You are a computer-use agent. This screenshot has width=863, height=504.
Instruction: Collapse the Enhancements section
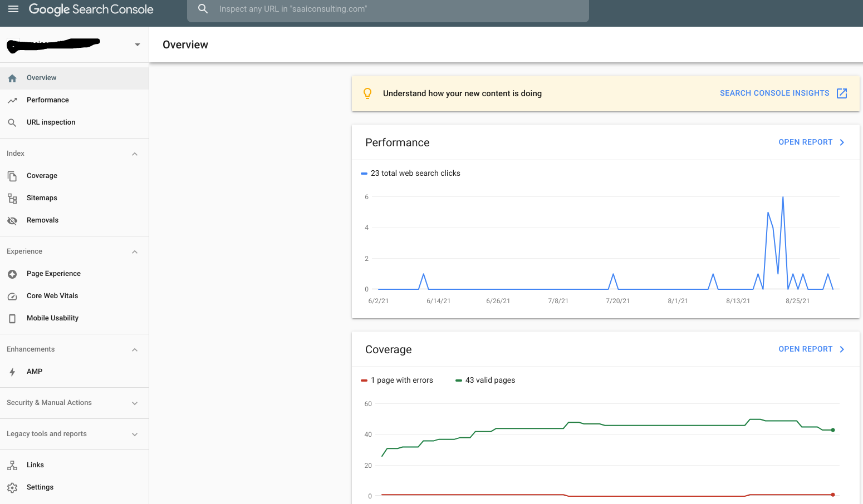tap(135, 350)
